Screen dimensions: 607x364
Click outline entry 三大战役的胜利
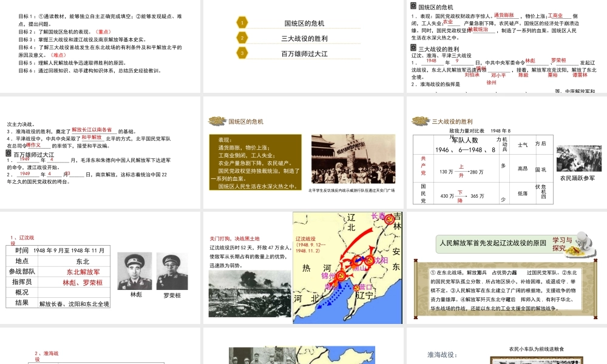[x=304, y=38]
